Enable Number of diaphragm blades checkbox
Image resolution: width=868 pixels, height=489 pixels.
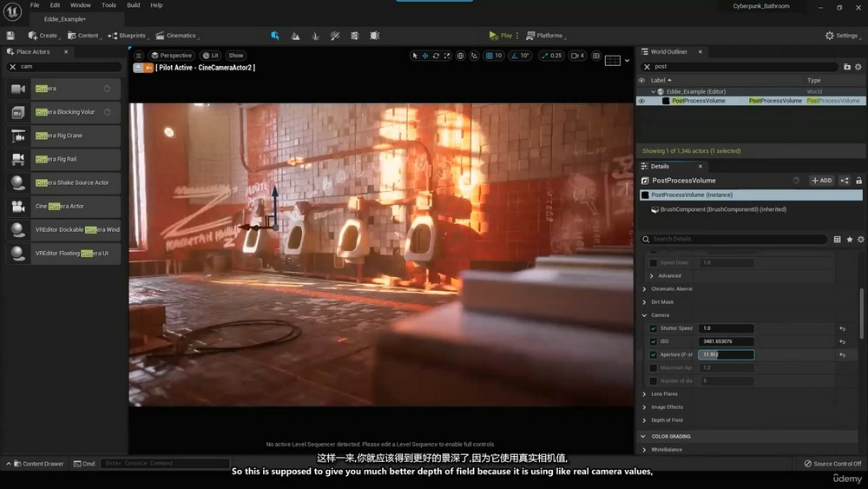[x=654, y=381]
